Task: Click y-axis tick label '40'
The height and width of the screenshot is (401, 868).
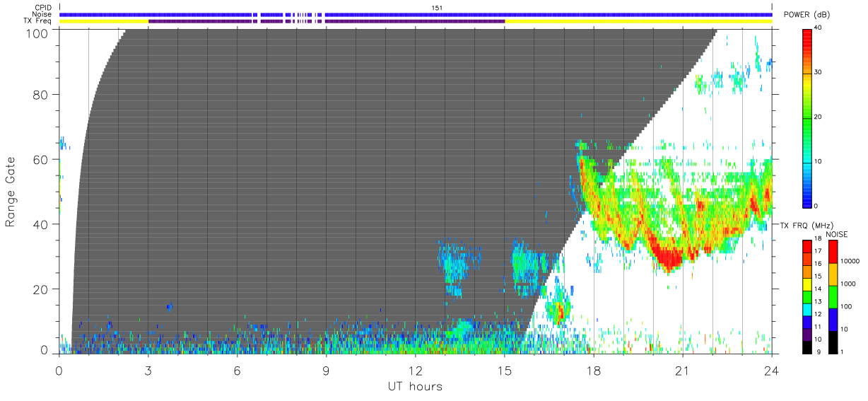Action: (x=42, y=224)
